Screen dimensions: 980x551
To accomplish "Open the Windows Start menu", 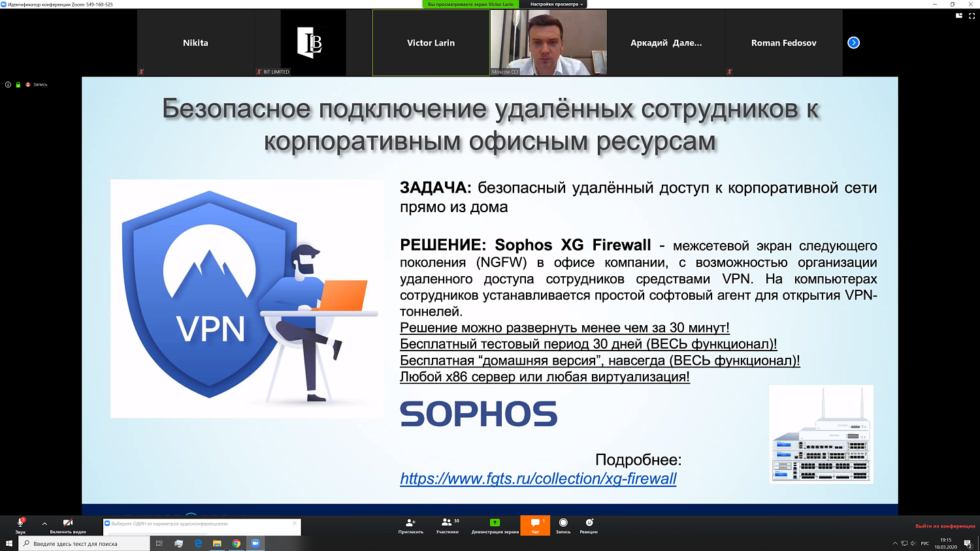I will pyautogui.click(x=9, y=543).
